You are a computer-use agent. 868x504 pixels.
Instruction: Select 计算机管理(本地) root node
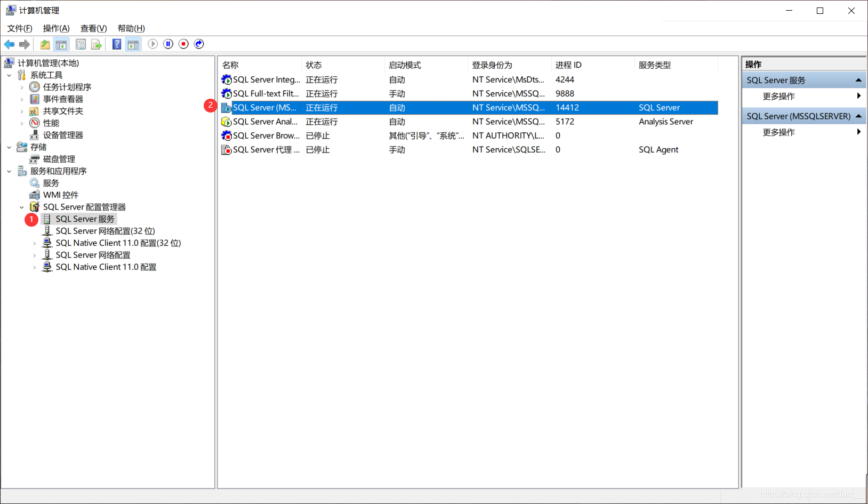[x=48, y=63]
